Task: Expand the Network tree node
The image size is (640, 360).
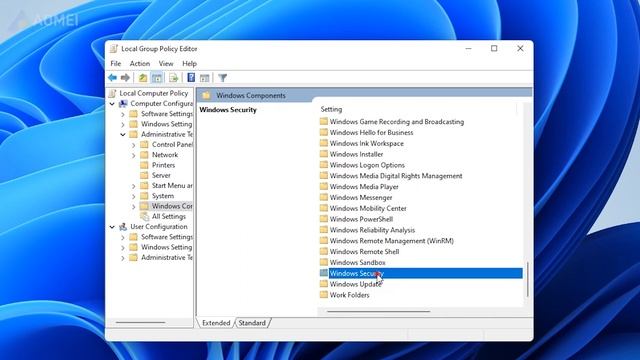Action: pos(133,155)
